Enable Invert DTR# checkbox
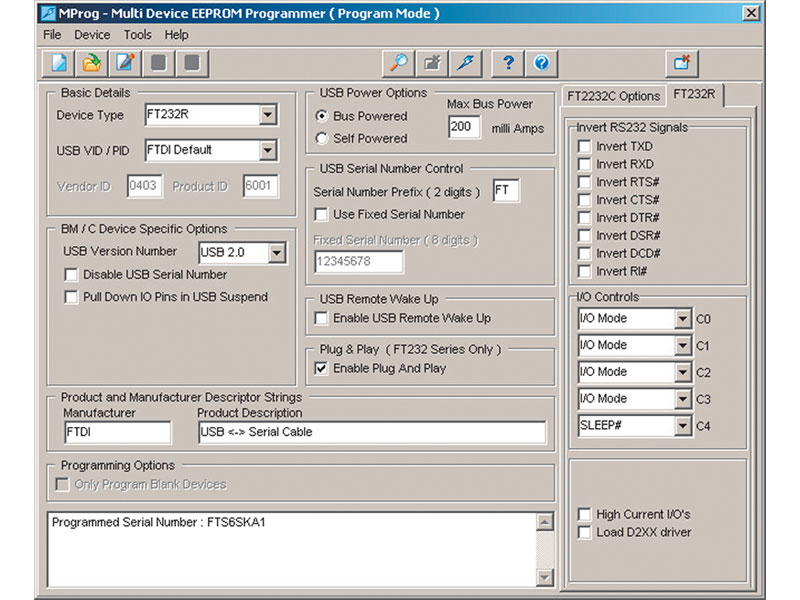Viewport: 800px width, 600px height. click(584, 218)
